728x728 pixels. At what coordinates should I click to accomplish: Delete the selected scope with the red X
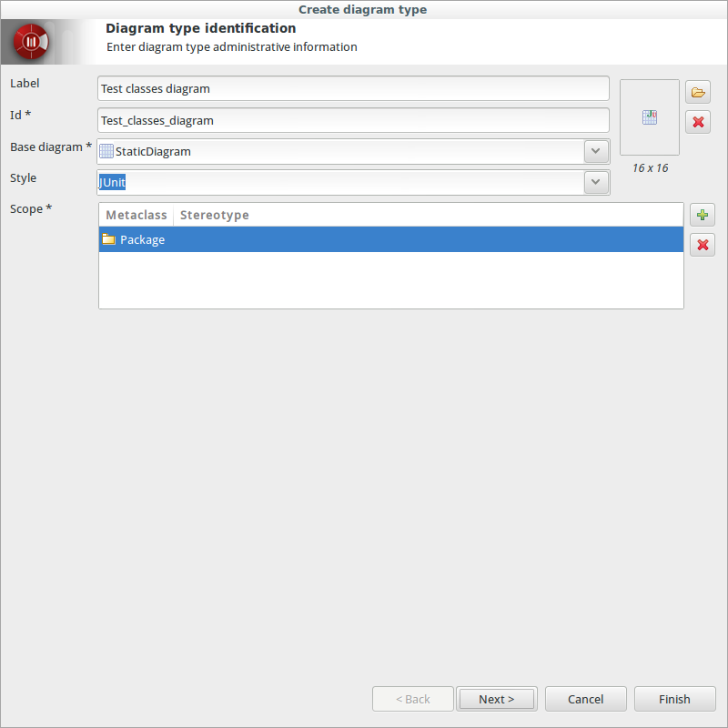tap(702, 245)
